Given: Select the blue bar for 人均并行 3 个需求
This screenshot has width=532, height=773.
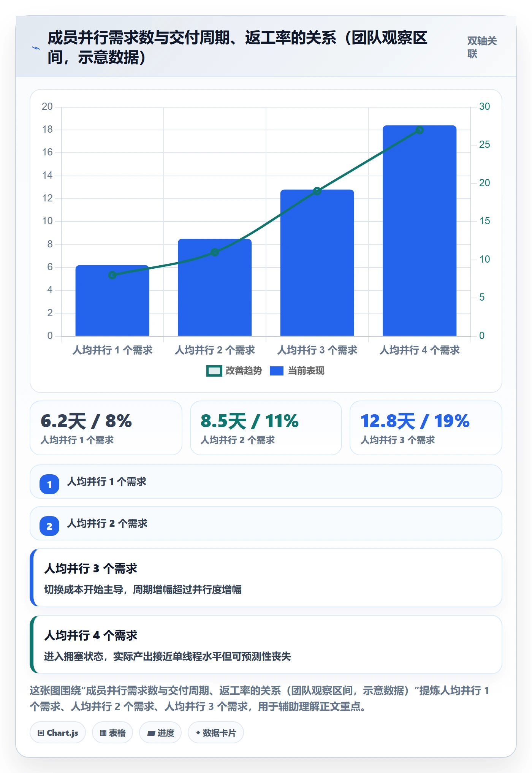Looking at the screenshot, I should tap(317, 263).
